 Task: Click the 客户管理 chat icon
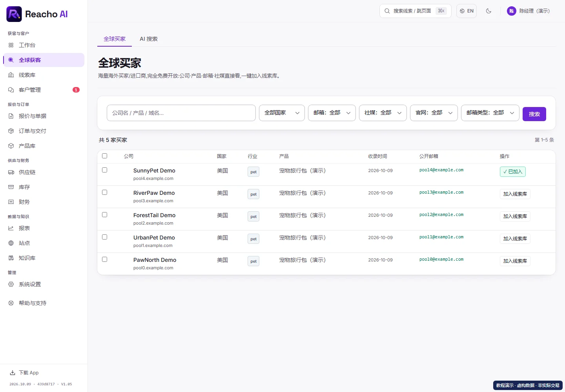[11, 90]
